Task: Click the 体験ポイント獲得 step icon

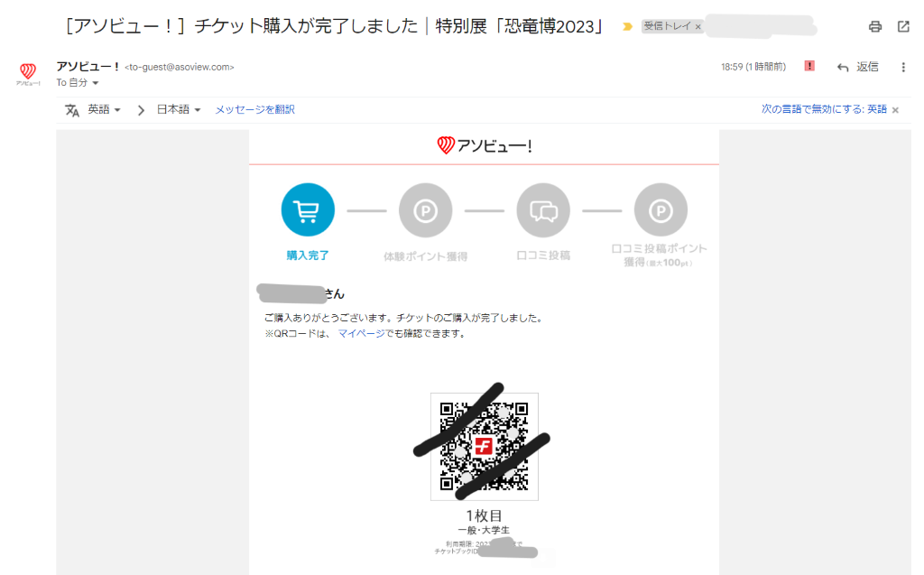Action: 425,210
